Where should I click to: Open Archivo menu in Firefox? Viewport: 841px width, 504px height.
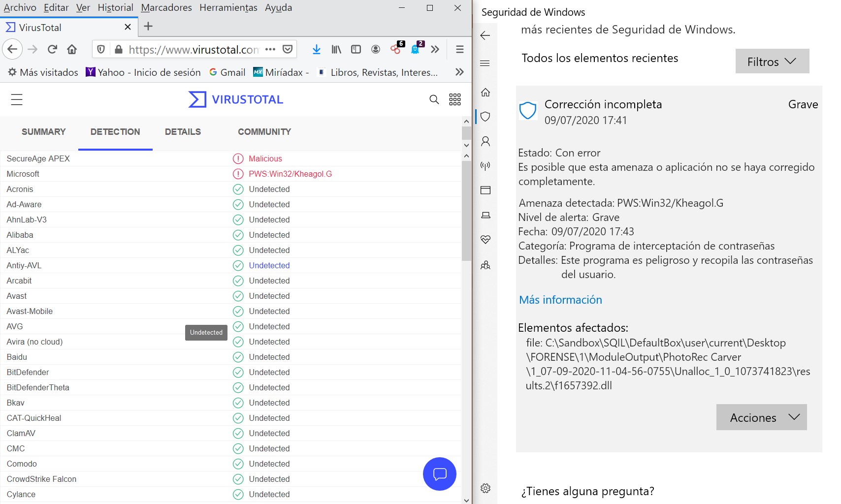[x=20, y=7]
